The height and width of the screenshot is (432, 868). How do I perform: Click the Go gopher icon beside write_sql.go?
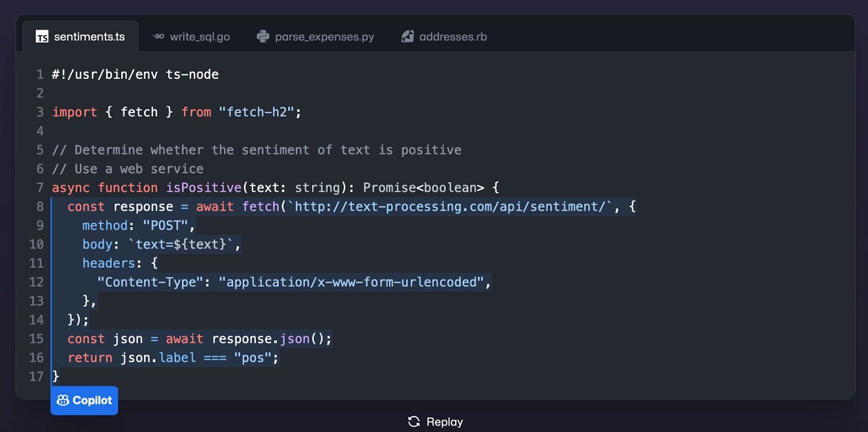158,37
